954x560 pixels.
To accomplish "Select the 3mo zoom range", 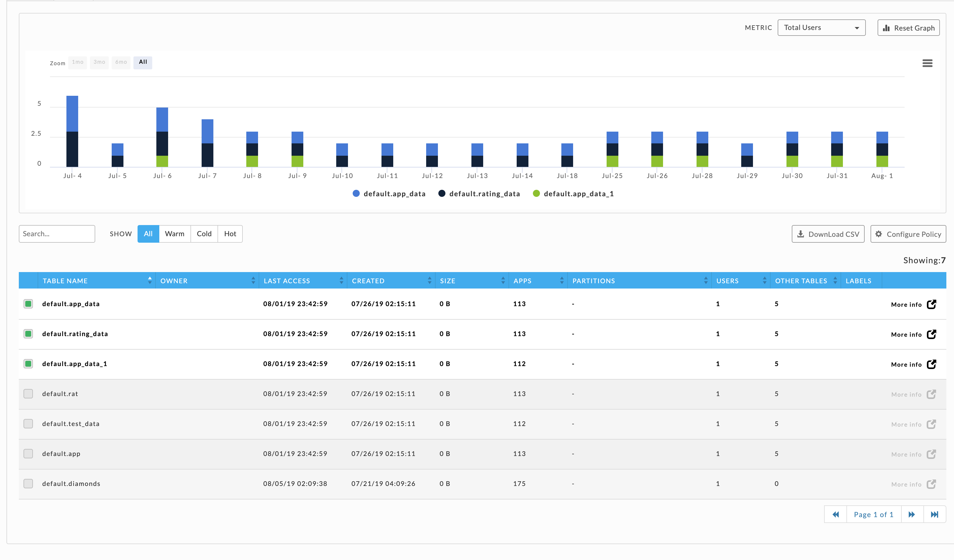I will (x=99, y=62).
